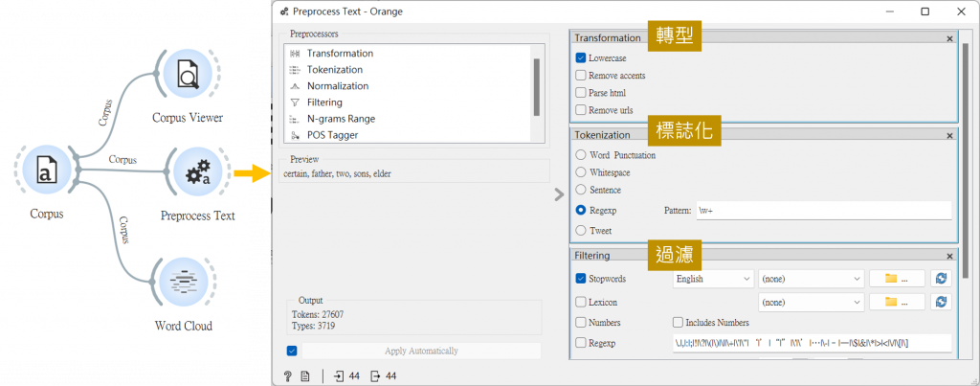Screen dimensions: 980x386
Task: Click the Preprocess Text window title icon
Action: tap(285, 11)
